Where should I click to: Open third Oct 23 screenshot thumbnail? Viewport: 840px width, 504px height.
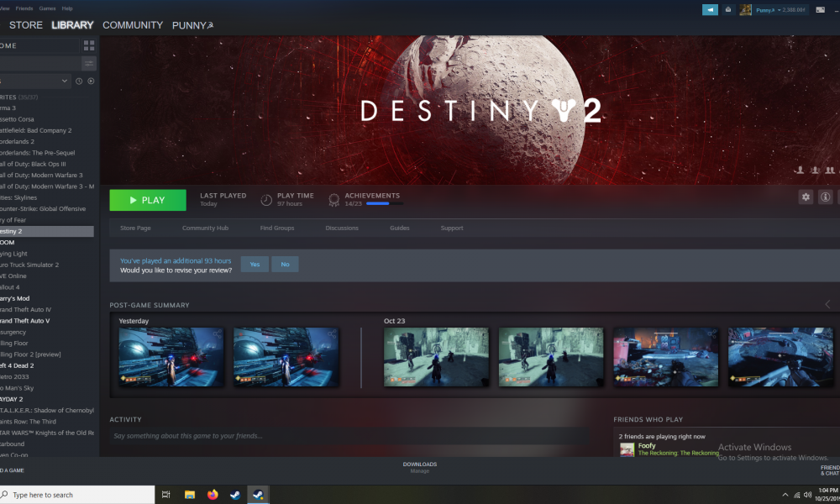click(x=665, y=357)
